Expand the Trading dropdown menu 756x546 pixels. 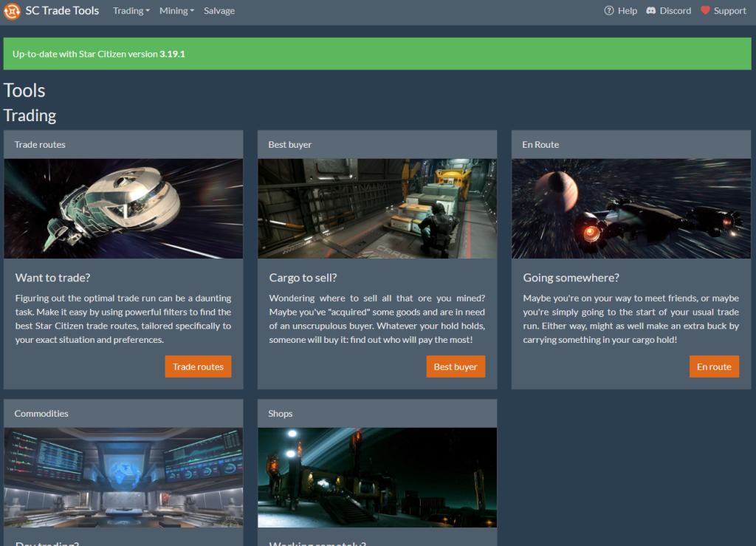coord(131,11)
